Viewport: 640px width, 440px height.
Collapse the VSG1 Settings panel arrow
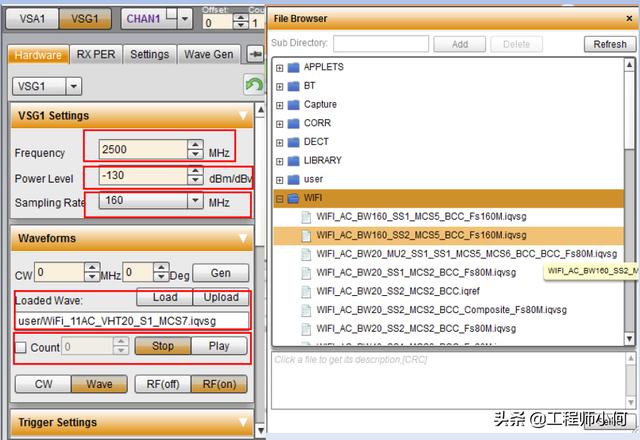pyautogui.click(x=243, y=116)
